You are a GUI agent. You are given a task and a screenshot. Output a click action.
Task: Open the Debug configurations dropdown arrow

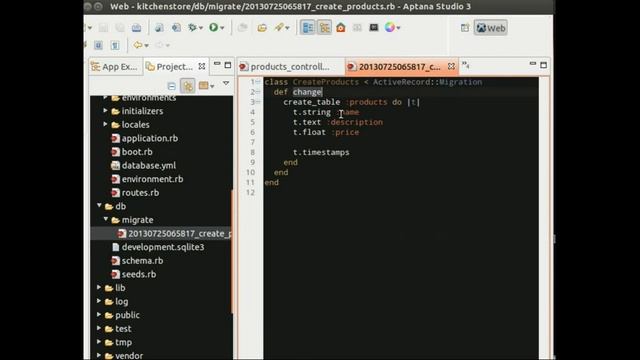201,28
